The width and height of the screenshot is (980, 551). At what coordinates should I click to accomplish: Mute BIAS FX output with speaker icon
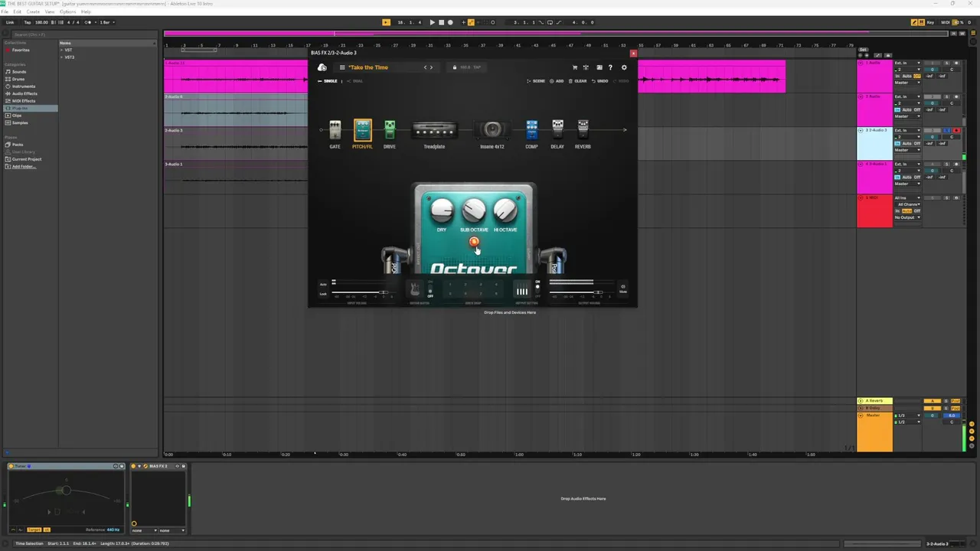(x=622, y=287)
